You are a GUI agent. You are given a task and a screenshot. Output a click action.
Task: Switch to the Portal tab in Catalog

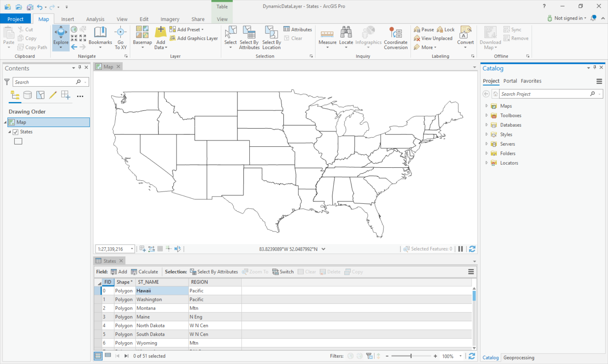(x=510, y=81)
